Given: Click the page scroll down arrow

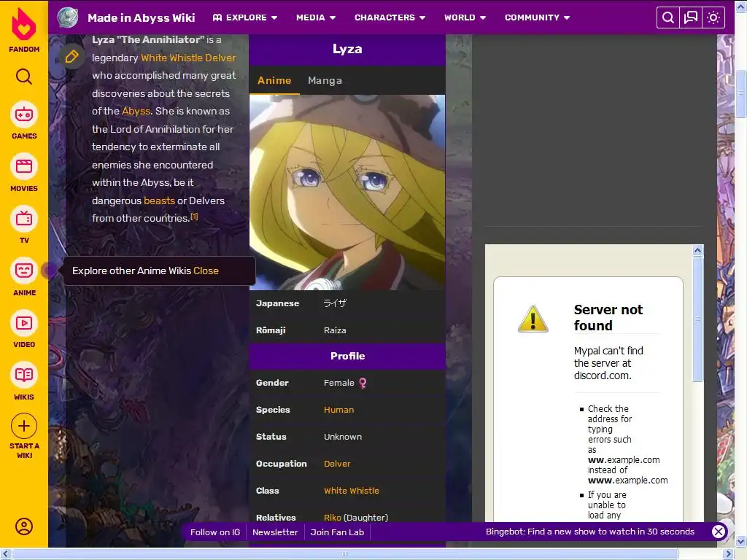Looking at the screenshot, I should tap(741, 542).
